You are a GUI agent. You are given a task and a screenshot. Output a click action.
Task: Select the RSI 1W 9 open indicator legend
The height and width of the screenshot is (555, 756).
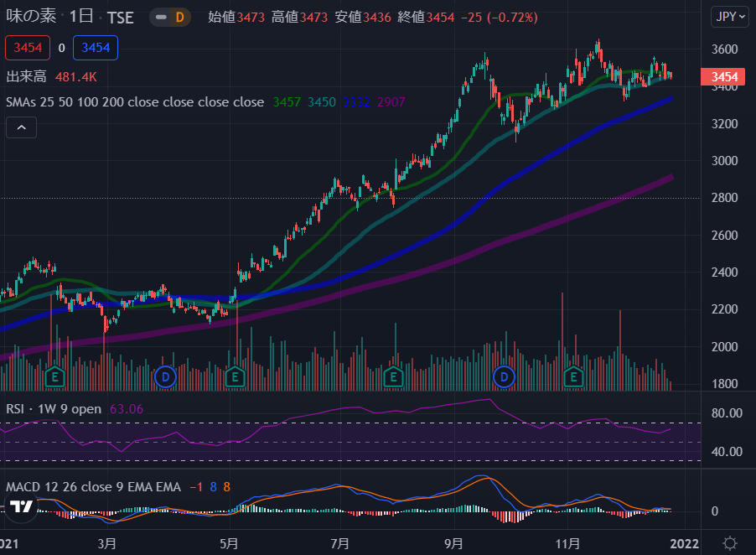(54, 409)
